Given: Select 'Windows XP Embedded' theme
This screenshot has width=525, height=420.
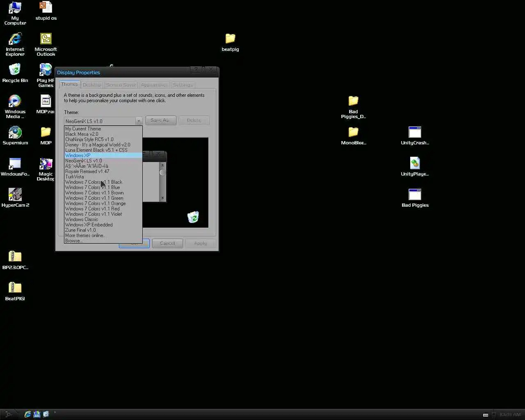Looking at the screenshot, I should (x=103, y=225).
